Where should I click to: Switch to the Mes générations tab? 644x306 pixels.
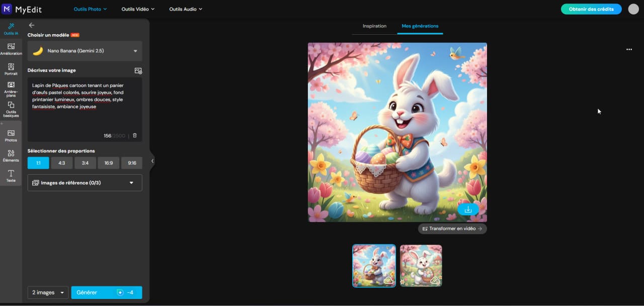coord(420,26)
